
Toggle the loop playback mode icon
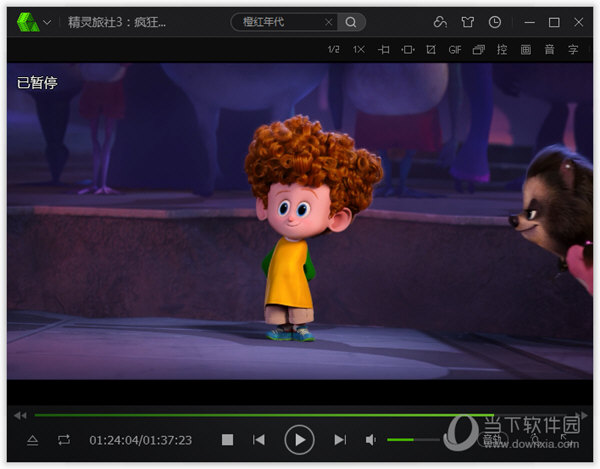[64, 440]
